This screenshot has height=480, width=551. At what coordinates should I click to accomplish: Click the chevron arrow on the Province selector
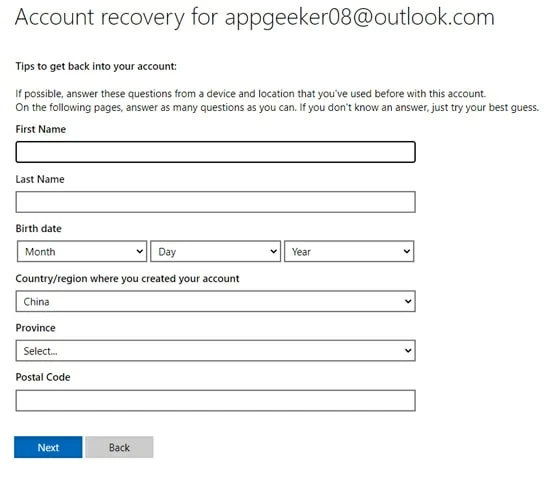(x=408, y=351)
